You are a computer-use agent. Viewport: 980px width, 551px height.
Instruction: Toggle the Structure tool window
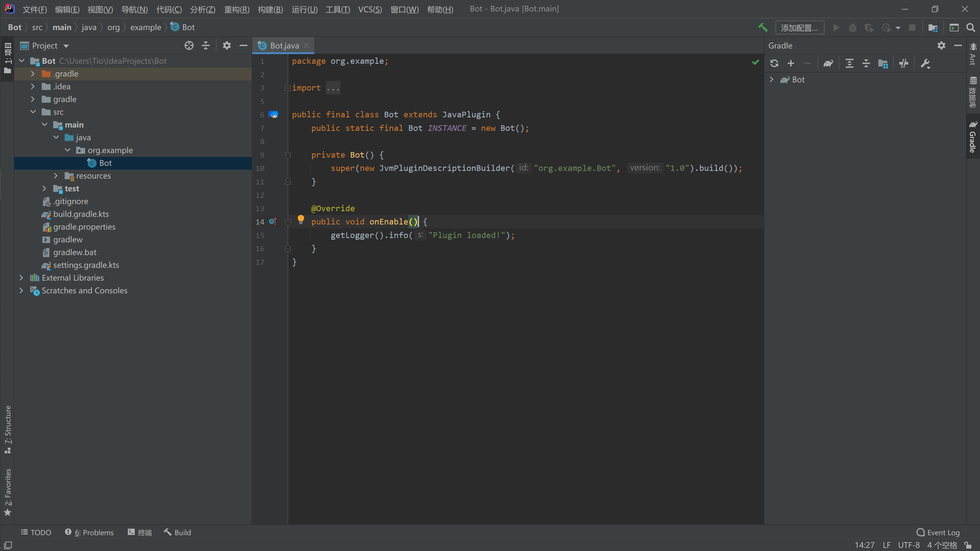point(8,430)
